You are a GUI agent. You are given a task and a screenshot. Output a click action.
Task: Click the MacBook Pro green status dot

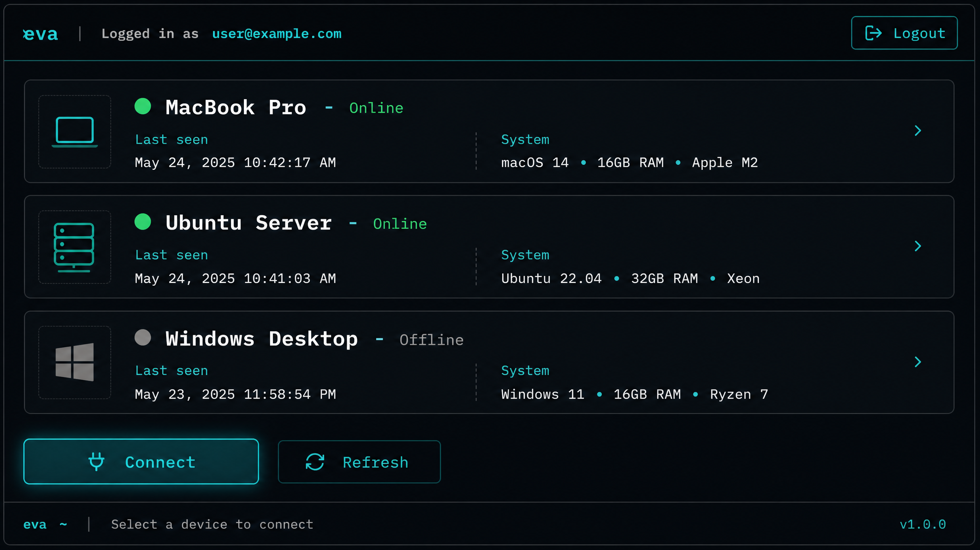coord(143,106)
